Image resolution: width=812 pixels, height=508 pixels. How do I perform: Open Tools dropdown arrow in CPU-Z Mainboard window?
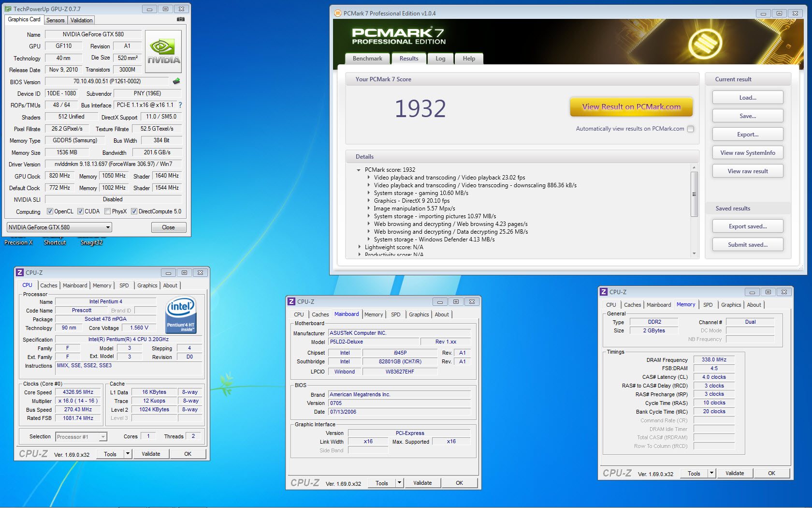tap(399, 483)
